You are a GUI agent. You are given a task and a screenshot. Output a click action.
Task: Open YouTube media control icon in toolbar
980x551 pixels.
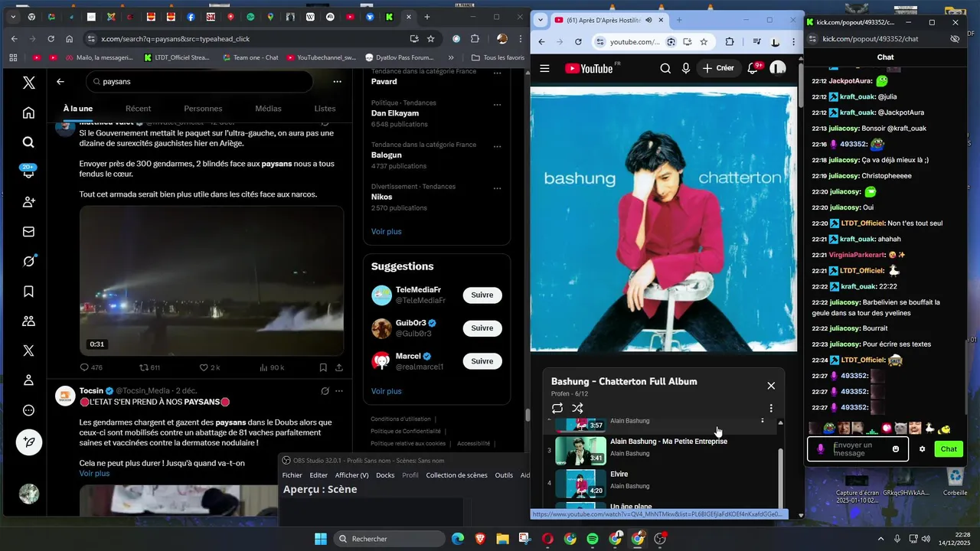(756, 41)
